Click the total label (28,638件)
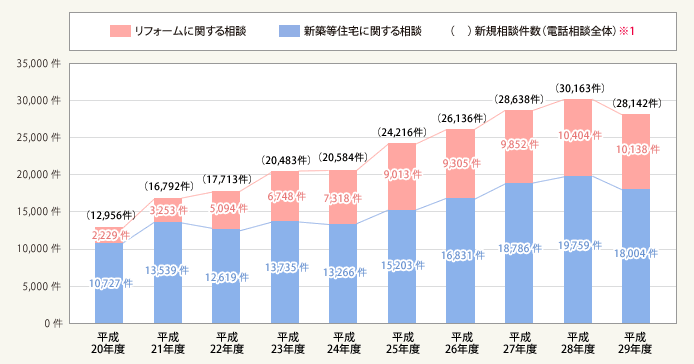694x364 pixels. click(x=519, y=99)
